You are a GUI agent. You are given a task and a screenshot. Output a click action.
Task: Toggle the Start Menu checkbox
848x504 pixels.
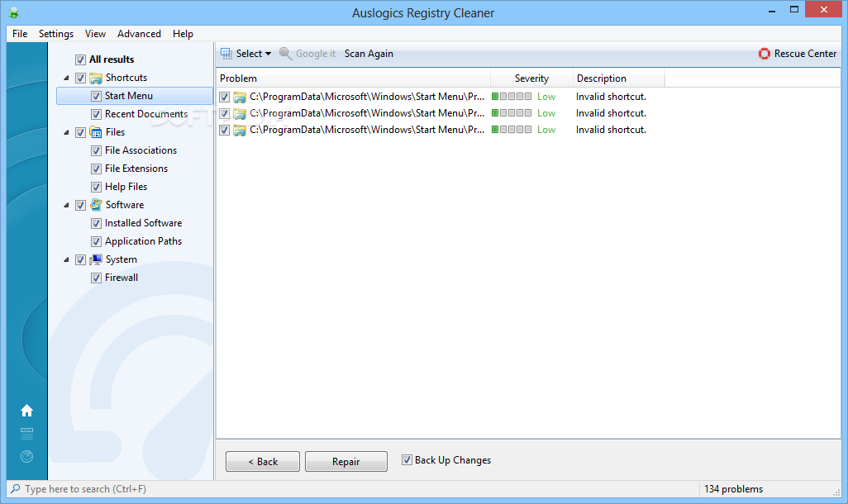[x=96, y=97]
